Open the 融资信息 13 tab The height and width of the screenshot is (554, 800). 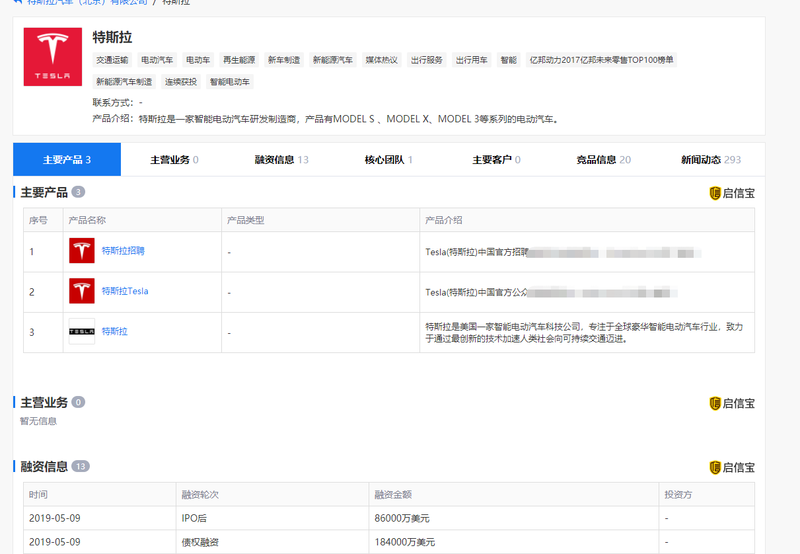click(x=282, y=160)
